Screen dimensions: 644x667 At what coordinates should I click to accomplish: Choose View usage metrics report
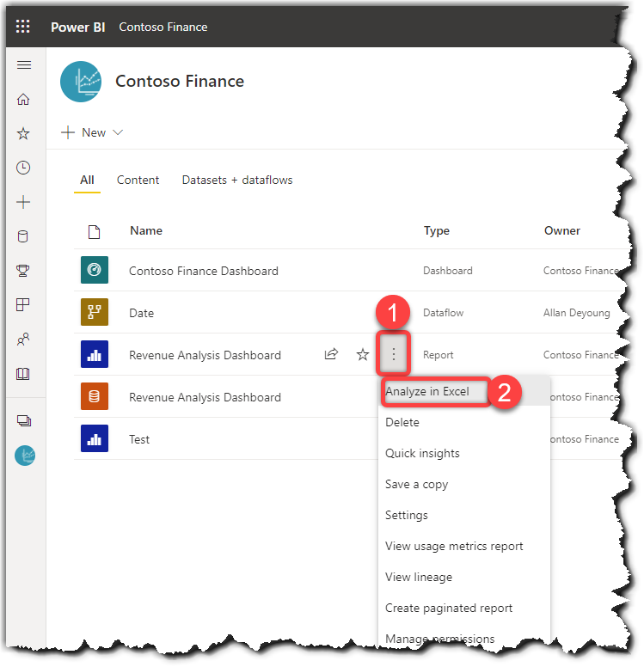pos(454,546)
